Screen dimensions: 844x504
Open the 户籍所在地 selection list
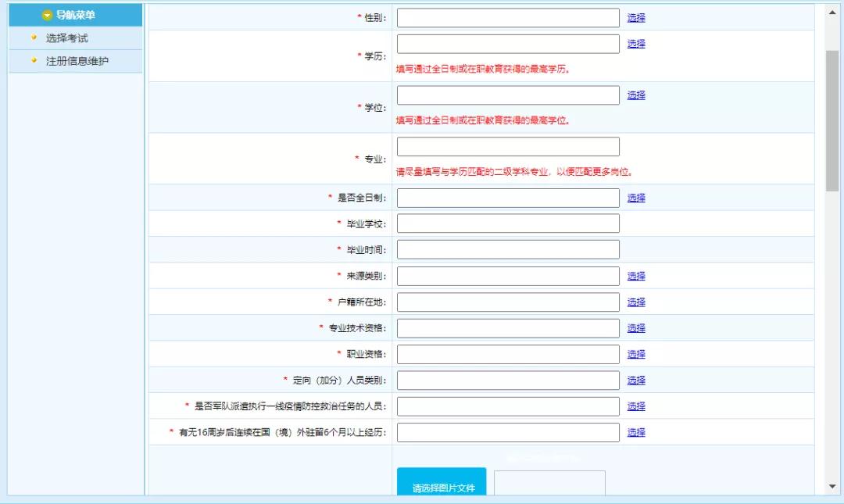tap(635, 302)
